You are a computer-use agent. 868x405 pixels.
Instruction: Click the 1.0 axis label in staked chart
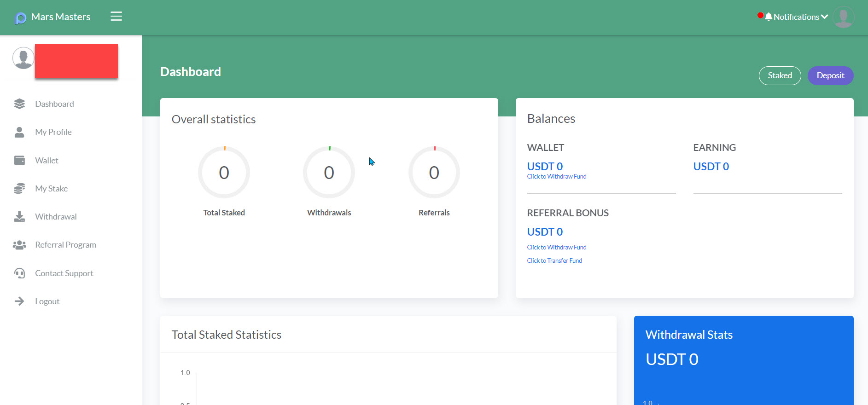[185, 373]
